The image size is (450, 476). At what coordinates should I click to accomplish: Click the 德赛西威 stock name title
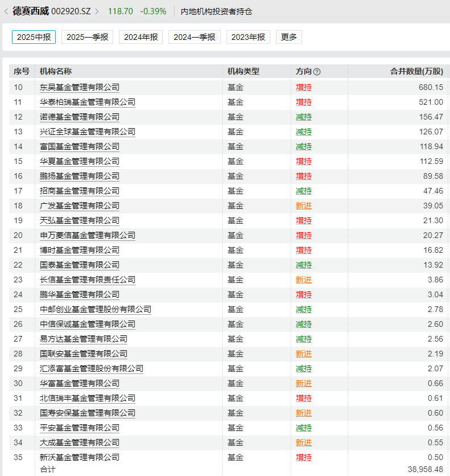pyautogui.click(x=31, y=11)
